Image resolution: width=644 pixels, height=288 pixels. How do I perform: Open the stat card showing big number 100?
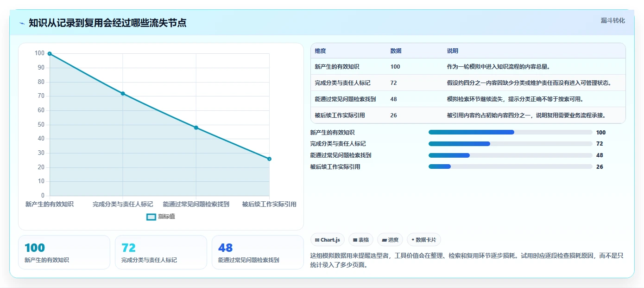click(x=64, y=252)
